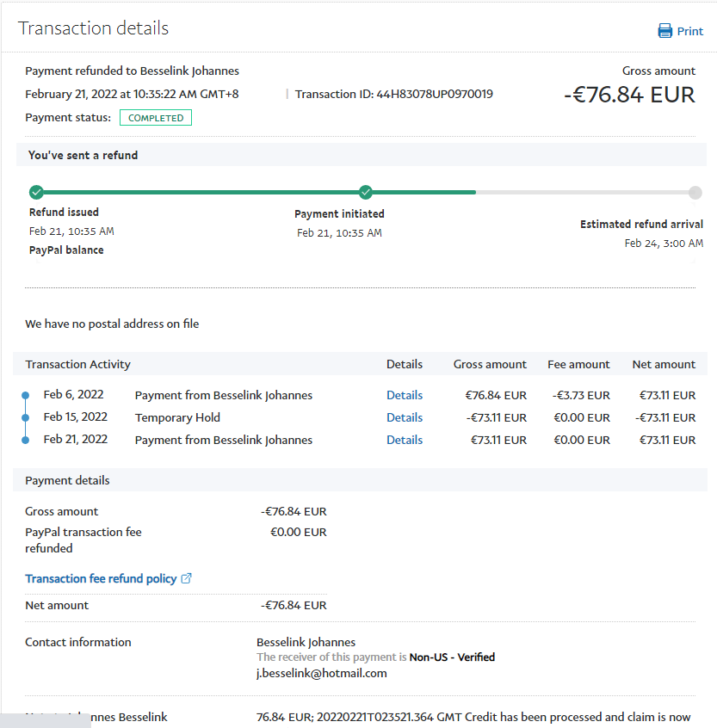View Details for the Feb 21 payment
The height and width of the screenshot is (728, 717).
point(404,441)
